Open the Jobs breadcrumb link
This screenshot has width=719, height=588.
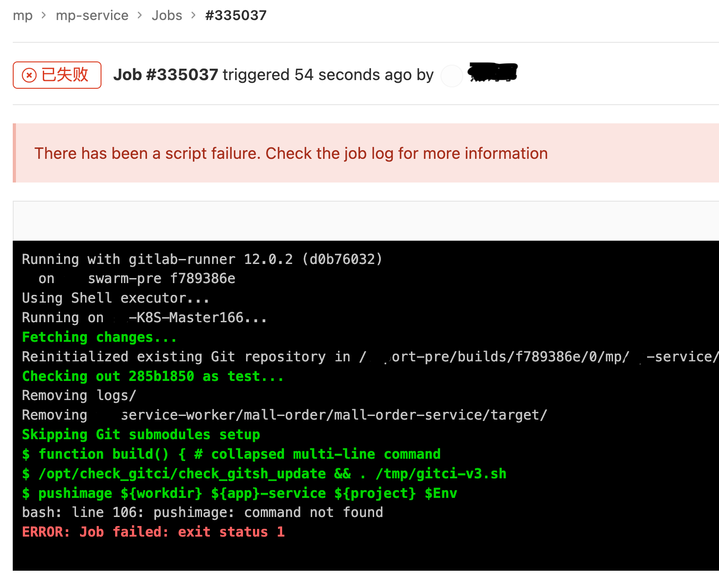(167, 15)
